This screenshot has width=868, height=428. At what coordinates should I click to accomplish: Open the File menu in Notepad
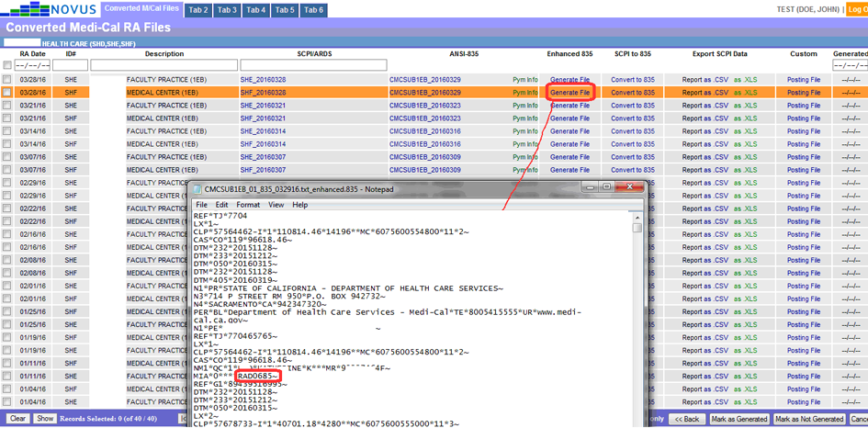[x=201, y=205]
